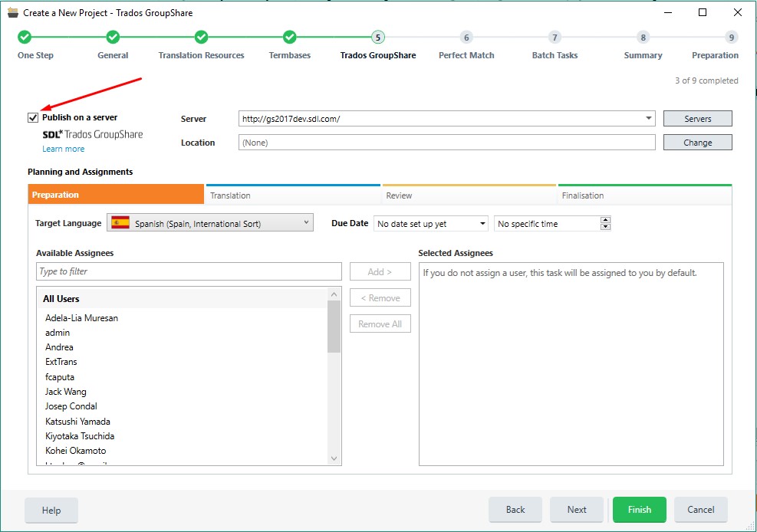Go to Translation Resources step checkmark icon
Viewport: 757px width, 532px height.
coord(201,37)
